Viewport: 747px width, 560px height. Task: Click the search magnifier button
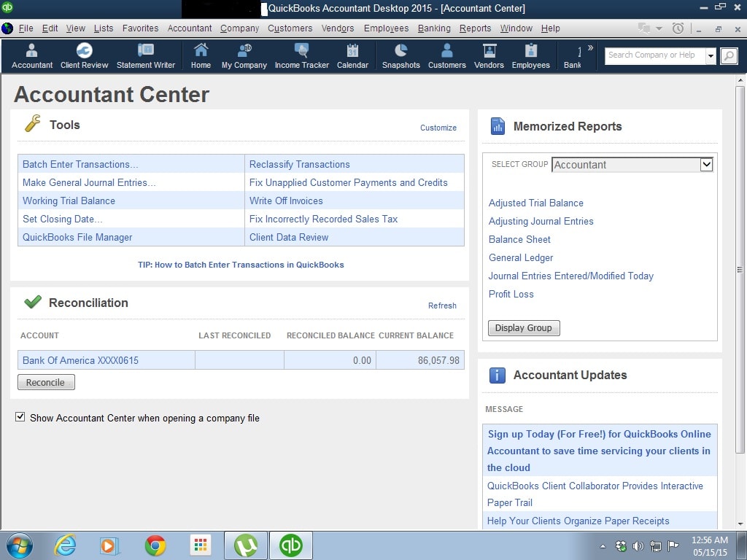tap(729, 55)
